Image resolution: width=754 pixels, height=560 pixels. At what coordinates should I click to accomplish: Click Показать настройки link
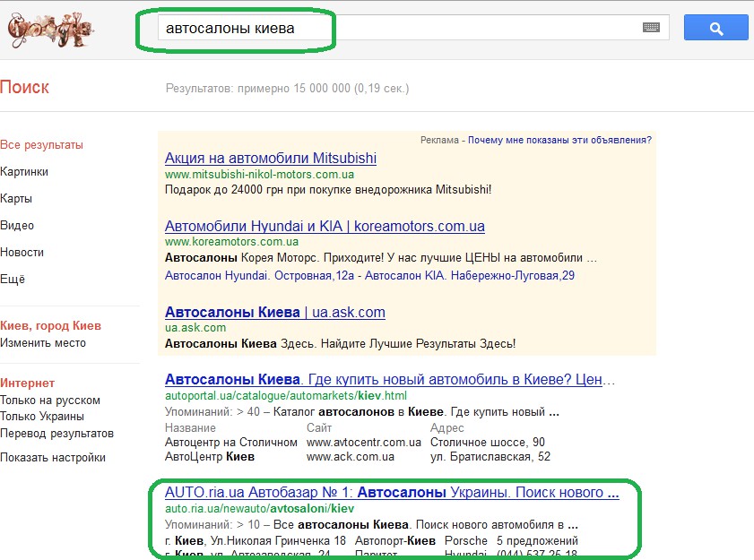52,457
